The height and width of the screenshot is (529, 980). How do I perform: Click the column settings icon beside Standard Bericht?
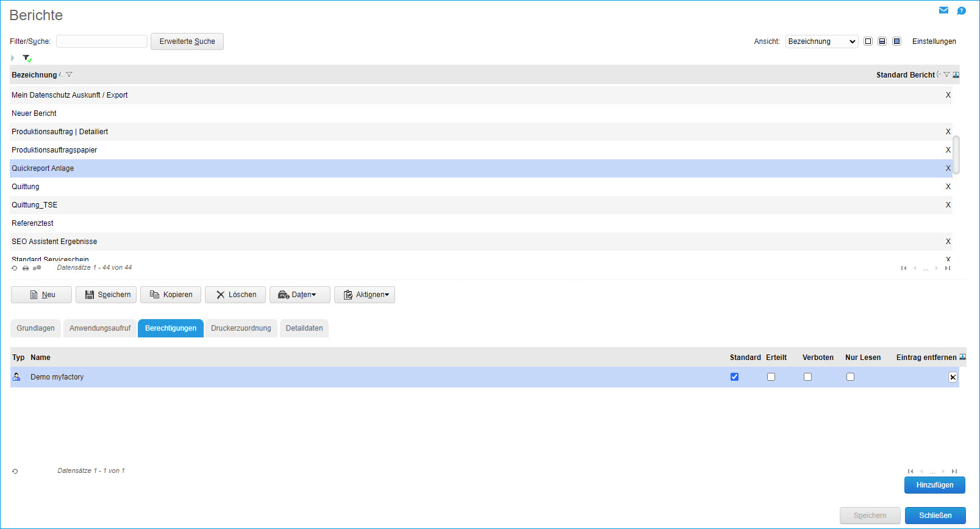coord(956,74)
